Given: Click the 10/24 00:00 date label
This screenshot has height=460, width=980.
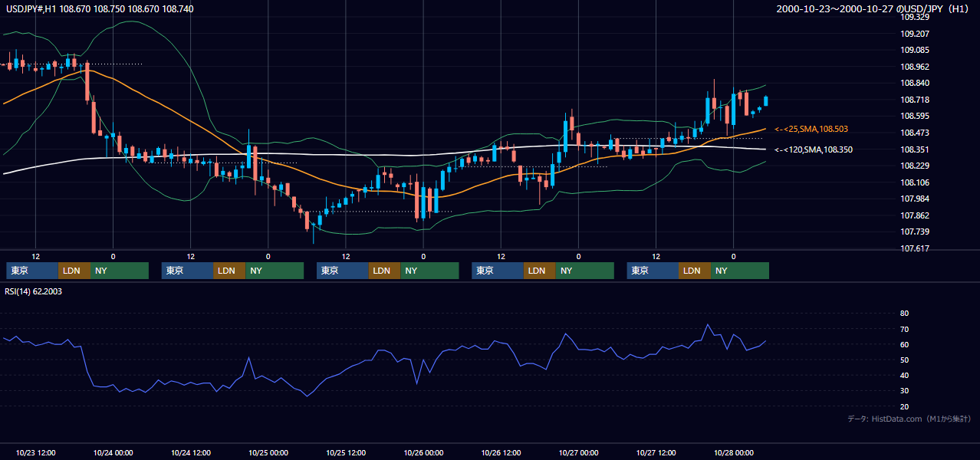Looking at the screenshot, I should pos(113,452).
